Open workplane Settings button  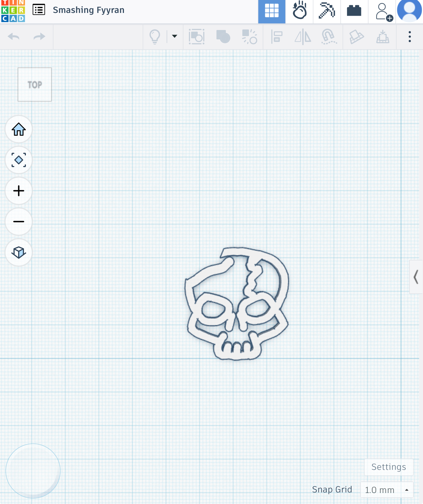tap(389, 467)
